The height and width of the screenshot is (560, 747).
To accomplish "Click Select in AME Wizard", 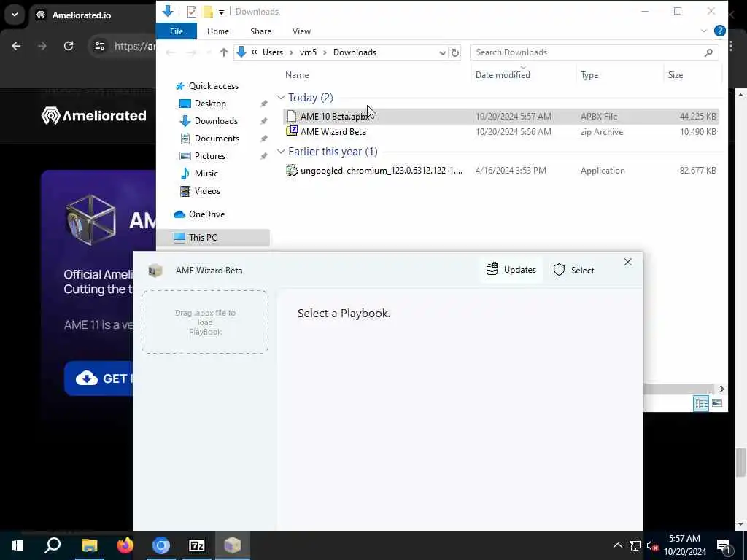I will [573, 270].
